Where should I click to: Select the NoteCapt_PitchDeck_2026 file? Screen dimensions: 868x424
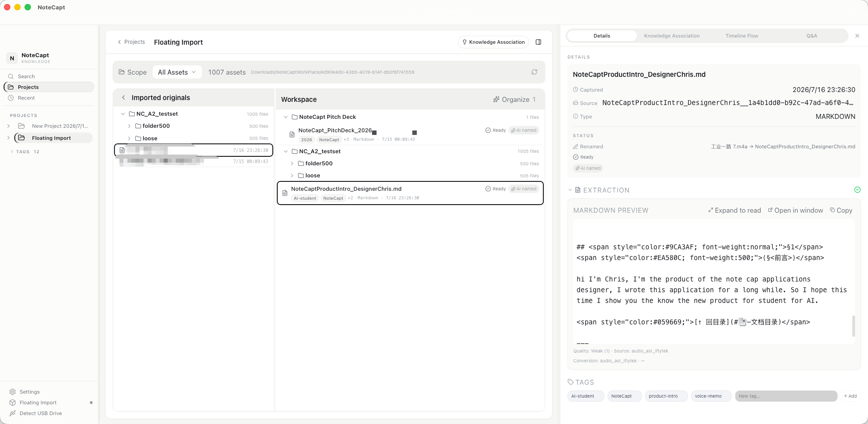pyautogui.click(x=410, y=134)
